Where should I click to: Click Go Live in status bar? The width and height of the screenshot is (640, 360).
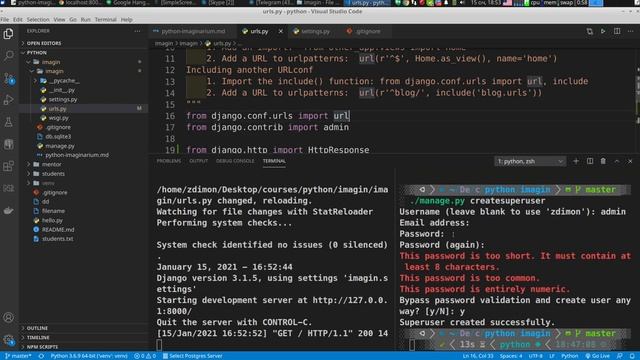tap(598, 356)
